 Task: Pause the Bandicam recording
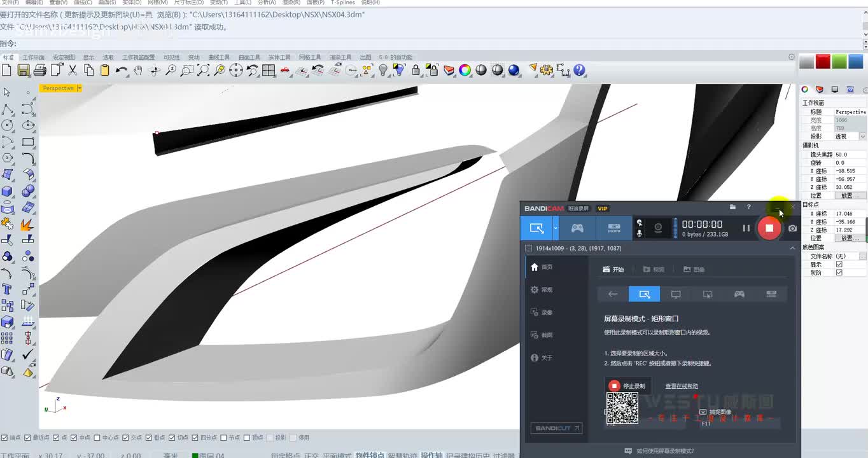pyautogui.click(x=746, y=228)
